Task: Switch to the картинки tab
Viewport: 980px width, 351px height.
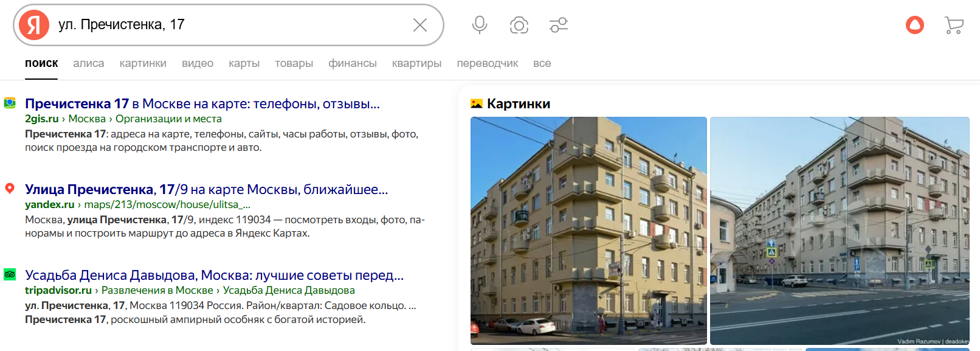Action: pos(143,63)
